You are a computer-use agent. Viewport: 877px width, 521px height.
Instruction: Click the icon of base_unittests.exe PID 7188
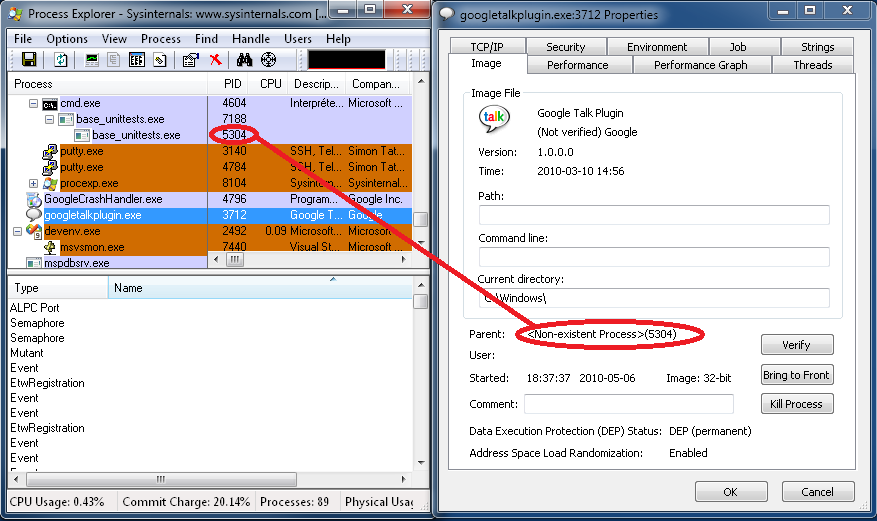coord(66,119)
